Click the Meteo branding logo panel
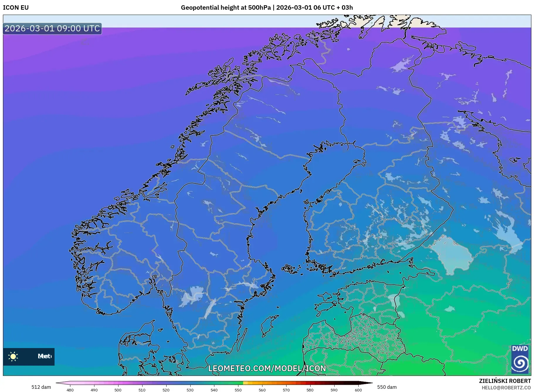This screenshot has height=392, width=534. (28, 356)
